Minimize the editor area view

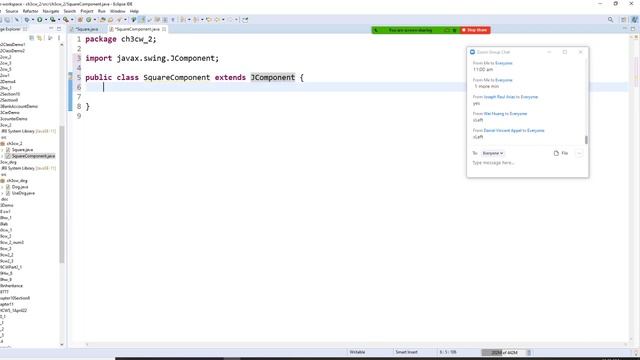pos(624,29)
